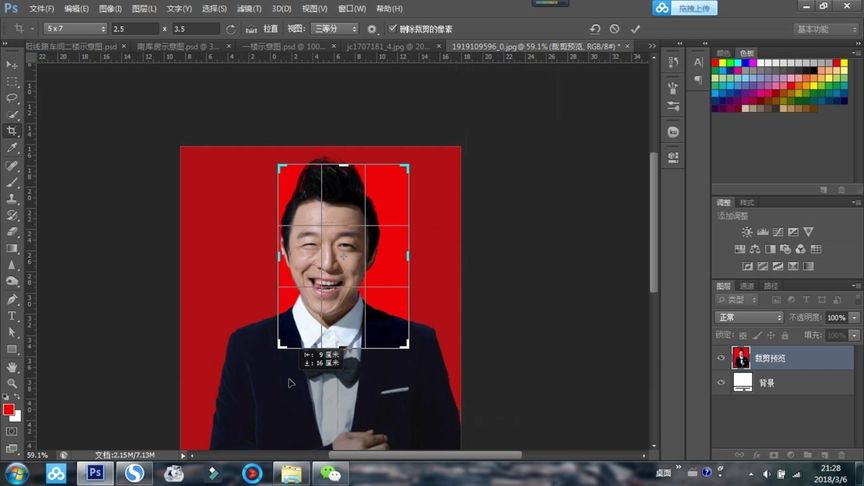Select the Lasso tool
The width and height of the screenshot is (864, 486).
click(x=12, y=98)
